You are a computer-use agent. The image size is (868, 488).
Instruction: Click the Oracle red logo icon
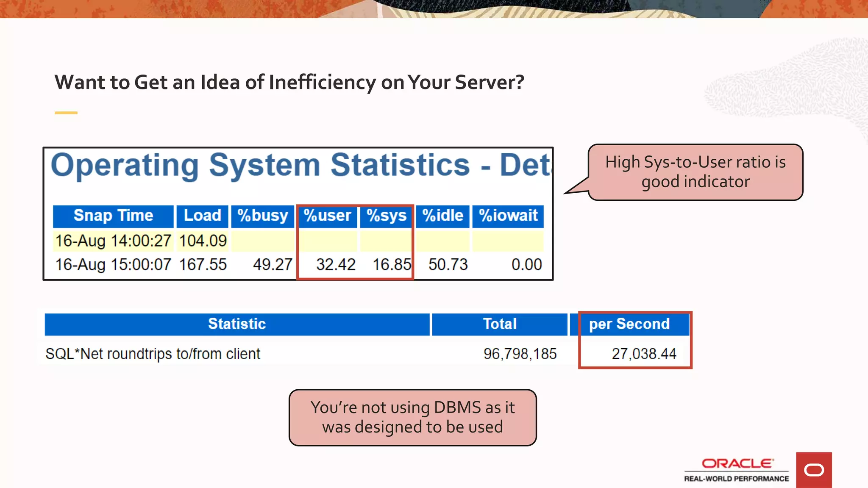point(814,470)
